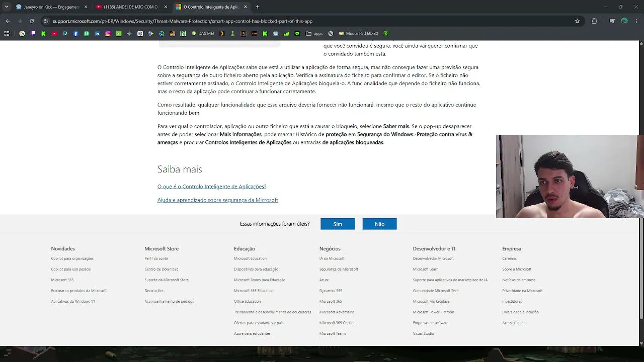The height and width of the screenshot is (362, 644).
Task: Click the 'Saiba mais' heading
Action: point(180,169)
